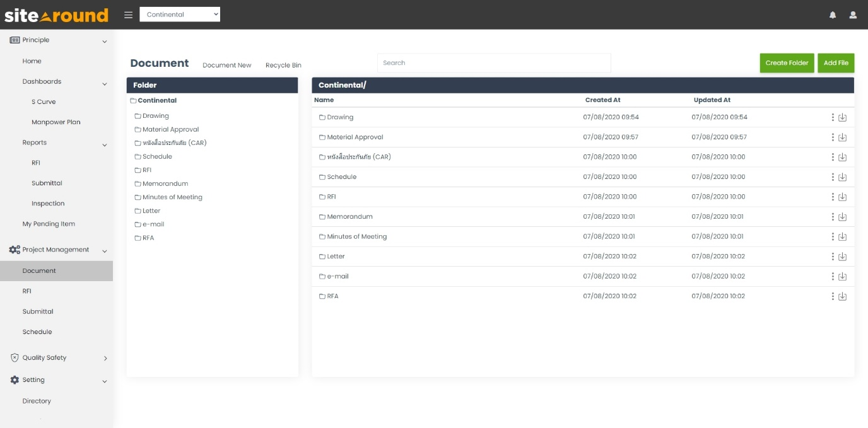Open the three-dot menu on the RFI row
The image size is (868, 428).
[x=833, y=196]
